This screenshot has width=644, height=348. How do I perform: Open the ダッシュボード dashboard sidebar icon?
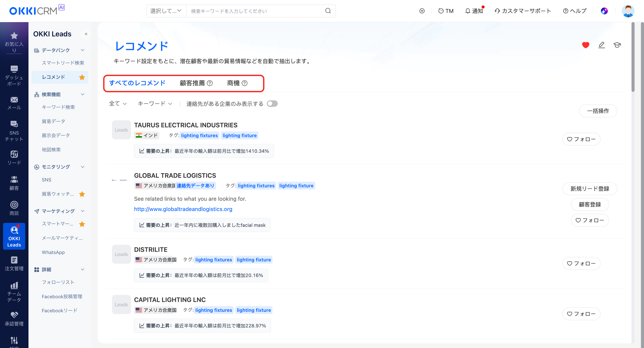(14, 76)
